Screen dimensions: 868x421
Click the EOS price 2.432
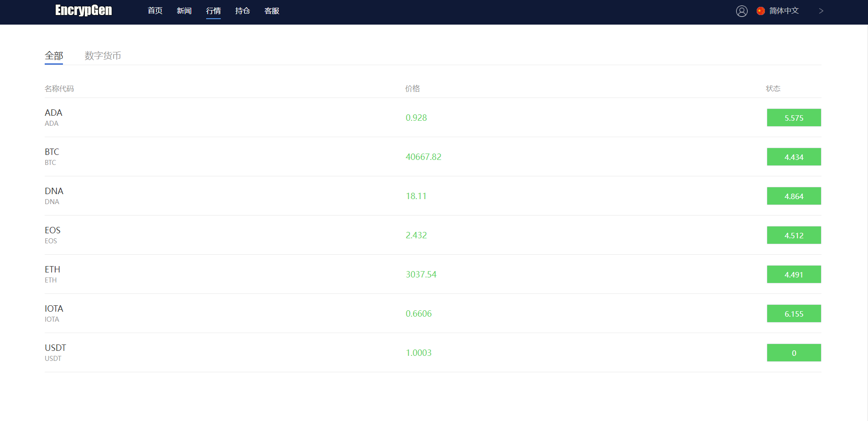[416, 235]
